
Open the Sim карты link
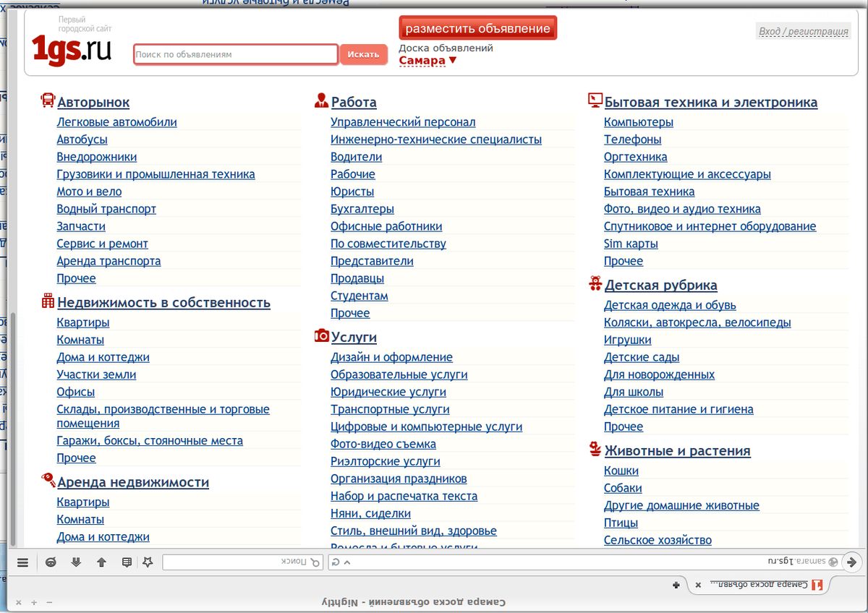pos(631,244)
